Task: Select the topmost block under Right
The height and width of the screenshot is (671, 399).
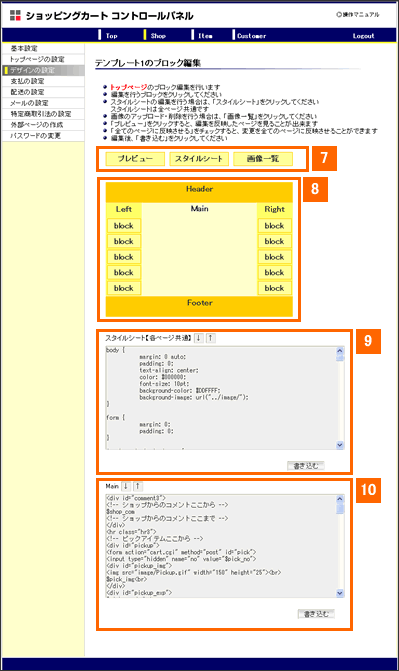Action: [274, 226]
